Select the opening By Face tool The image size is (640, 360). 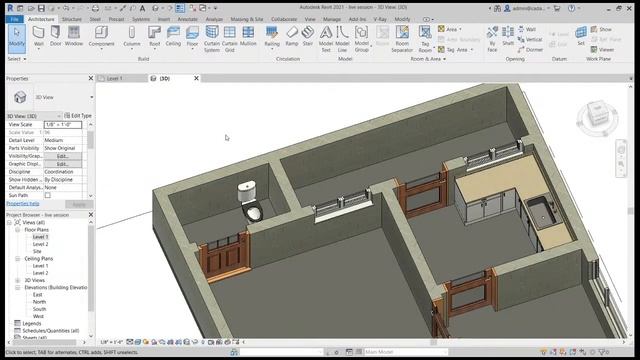[492, 39]
